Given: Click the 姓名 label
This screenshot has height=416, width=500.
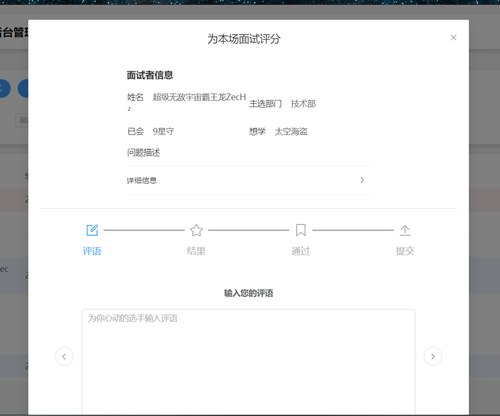Looking at the screenshot, I should 135,97.
